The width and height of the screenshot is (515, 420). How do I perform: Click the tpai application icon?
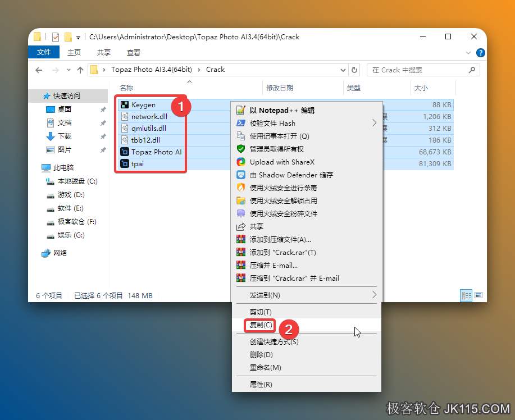pos(125,163)
